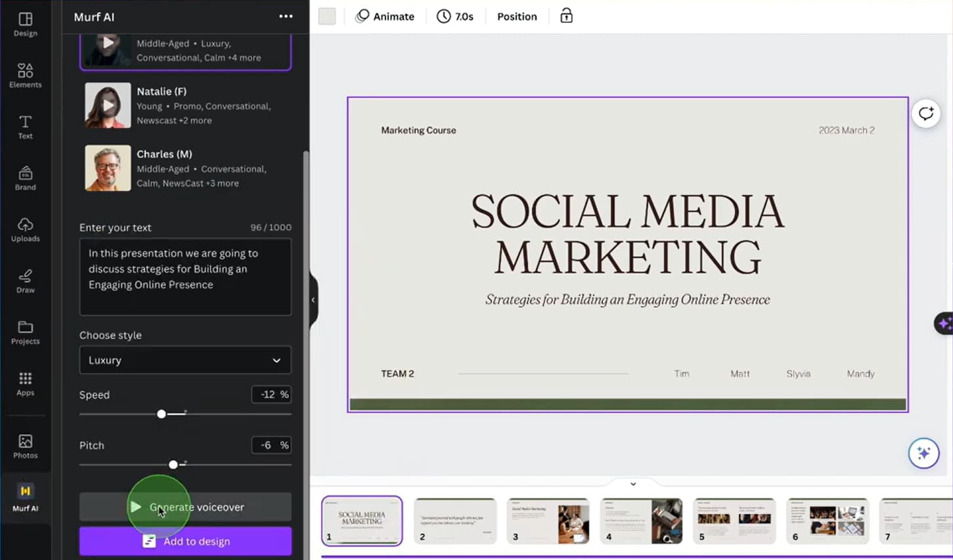This screenshot has height=560, width=953.
Task: Click the lock icon in toolbar
Action: coord(566,16)
